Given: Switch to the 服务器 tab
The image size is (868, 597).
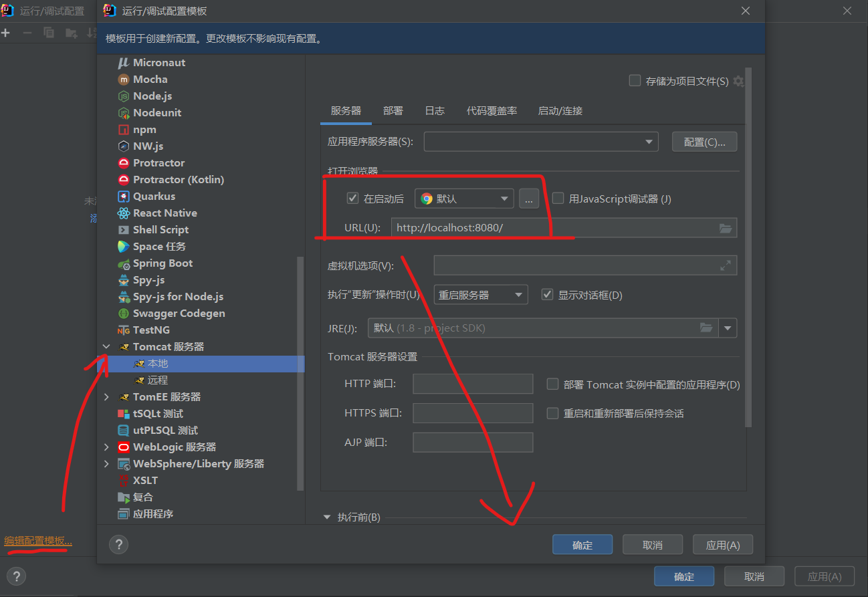Looking at the screenshot, I should (346, 111).
